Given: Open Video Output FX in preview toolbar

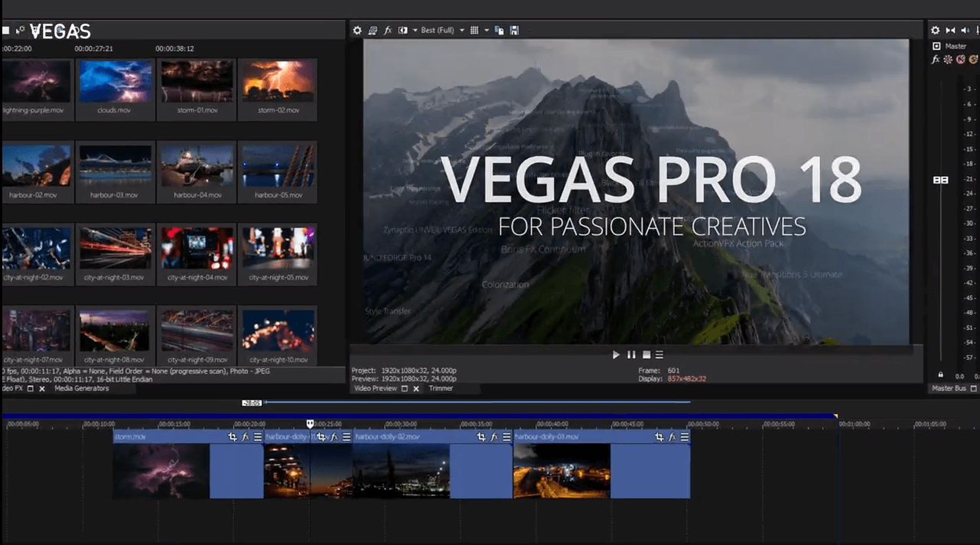Looking at the screenshot, I should pyautogui.click(x=388, y=31).
